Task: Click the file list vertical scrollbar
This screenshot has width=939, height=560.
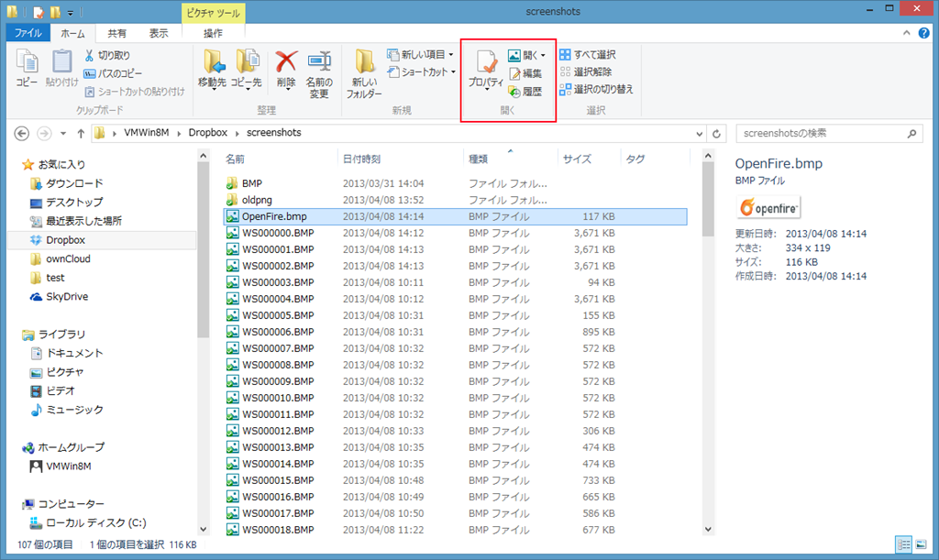Action: tap(707, 348)
